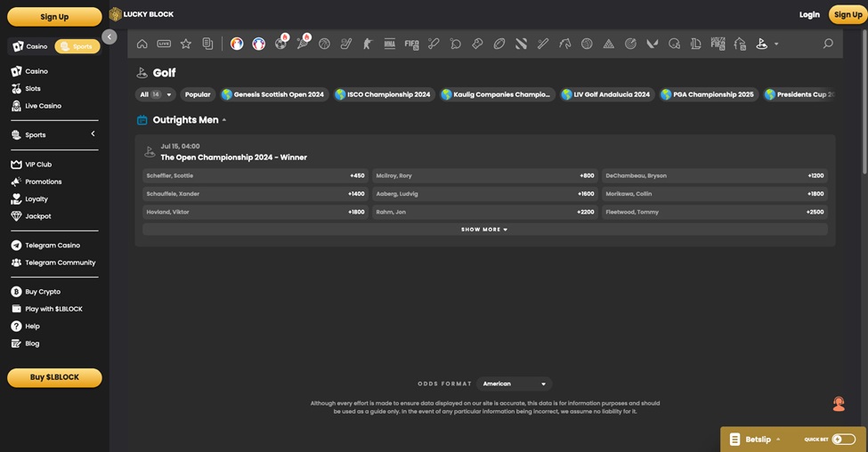The height and width of the screenshot is (452, 868).
Task: Collapse the left sidebar with arrow button
Action: [109, 36]
